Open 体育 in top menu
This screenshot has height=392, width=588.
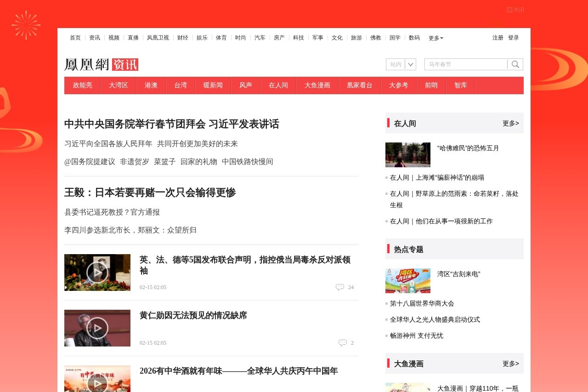(221, 38)
